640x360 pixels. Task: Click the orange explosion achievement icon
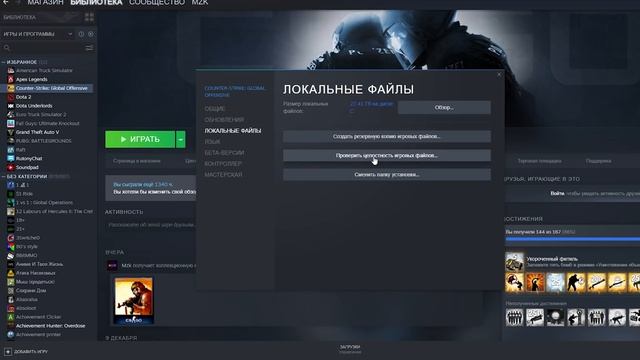pos(535,282)
